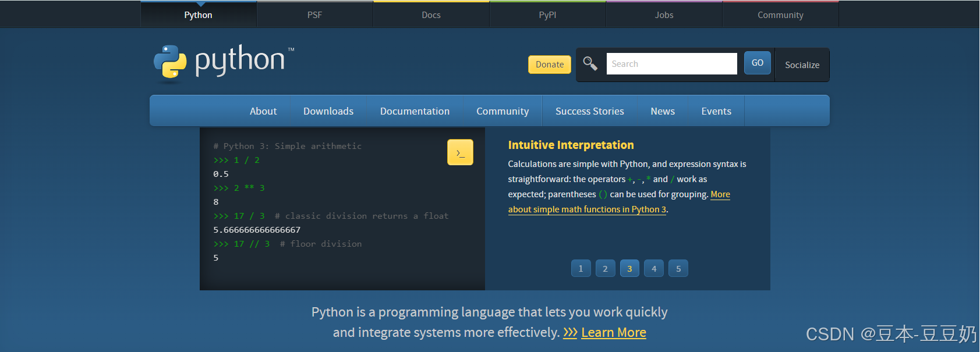Go to the PyPI top tab
Viewport: 980px width, 352px height.
tap(548, 15)
